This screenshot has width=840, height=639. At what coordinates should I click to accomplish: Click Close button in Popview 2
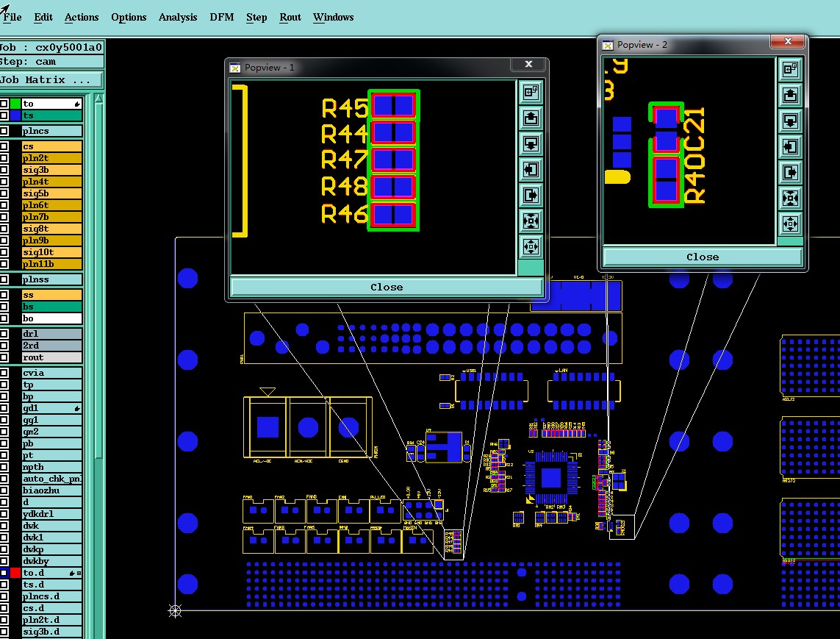(703, 257)
